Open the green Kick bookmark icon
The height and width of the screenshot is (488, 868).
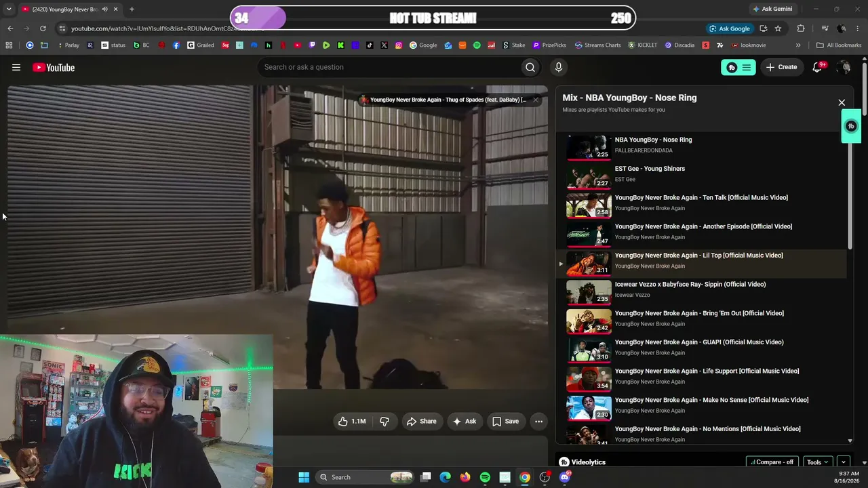(x=340, y=45)
